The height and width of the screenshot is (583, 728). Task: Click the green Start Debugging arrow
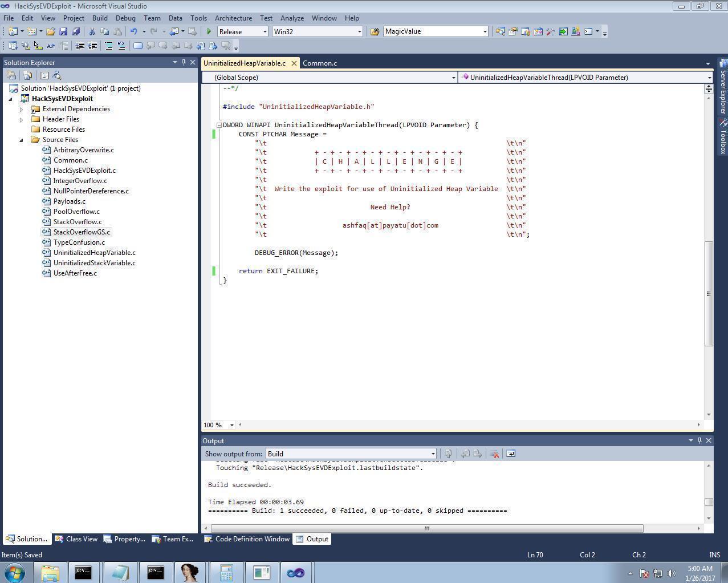tap(209, 32)
